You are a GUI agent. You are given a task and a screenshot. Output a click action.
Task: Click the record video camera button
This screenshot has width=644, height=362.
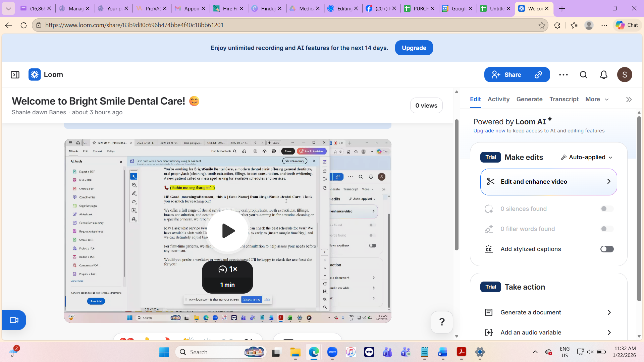[14, 320]
